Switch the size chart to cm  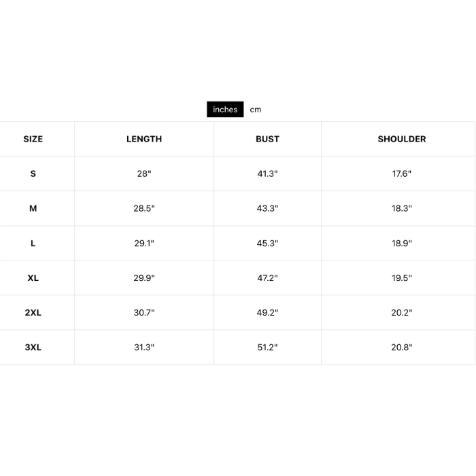255,109
